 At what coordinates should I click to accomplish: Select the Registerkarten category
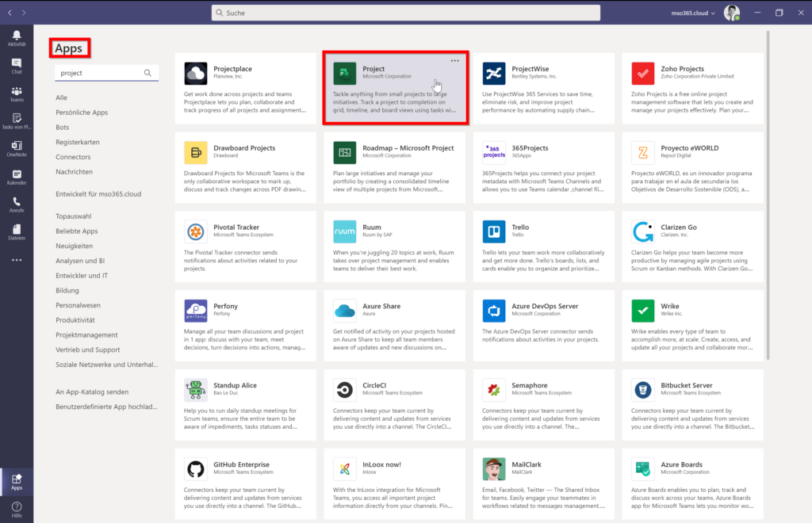tap(78, 142)
